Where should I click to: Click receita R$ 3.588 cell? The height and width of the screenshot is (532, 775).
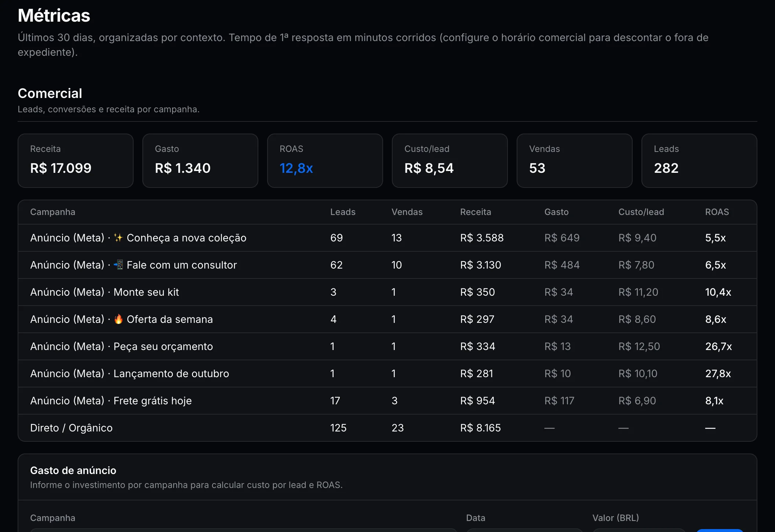[x=482, y=238]
